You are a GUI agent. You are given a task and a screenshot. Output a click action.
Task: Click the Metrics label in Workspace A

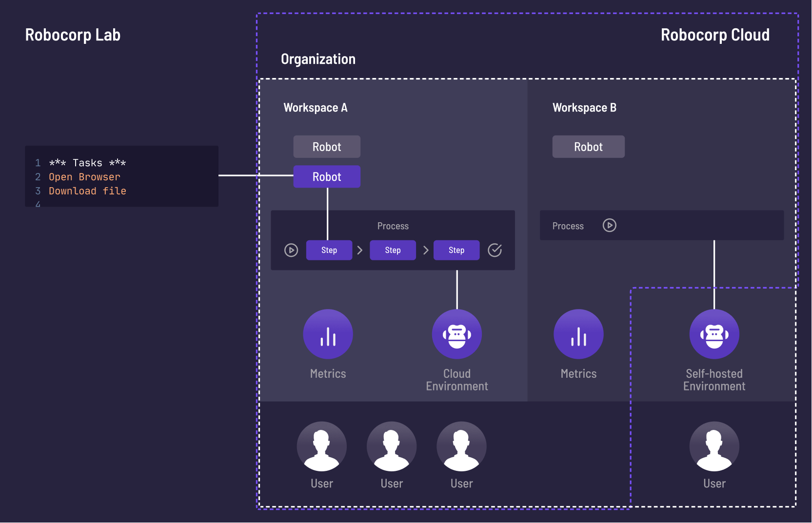[x=328, y=374]
